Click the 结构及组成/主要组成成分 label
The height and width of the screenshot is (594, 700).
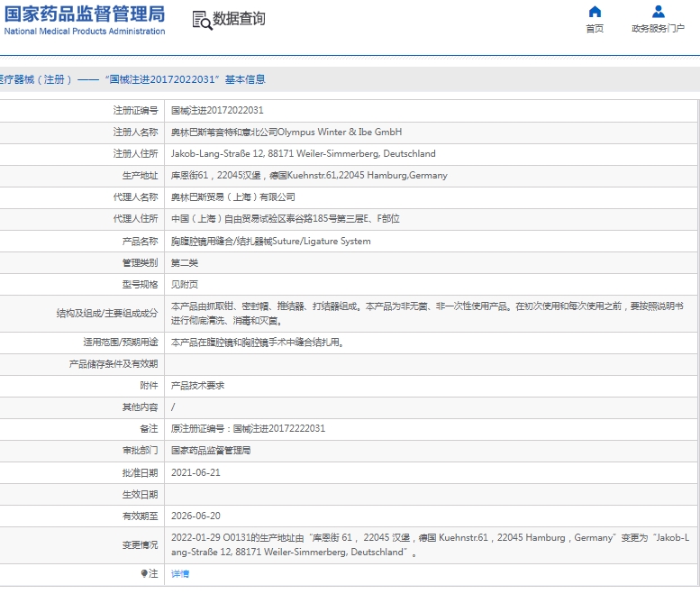[107, 314]
